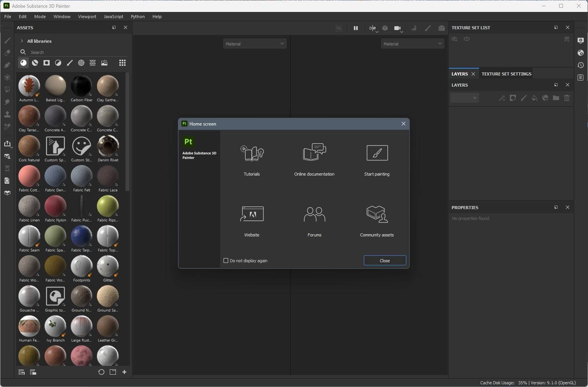Expand the All libraries chevron
The image size is (588, 387).
(x=22, y=41)
